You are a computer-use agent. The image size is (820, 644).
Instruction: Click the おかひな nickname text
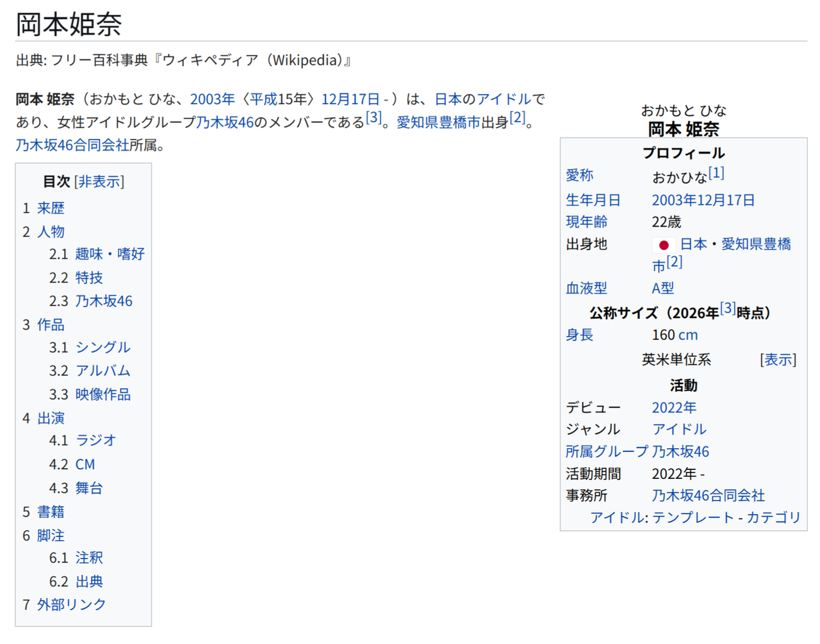click(680, 177)
